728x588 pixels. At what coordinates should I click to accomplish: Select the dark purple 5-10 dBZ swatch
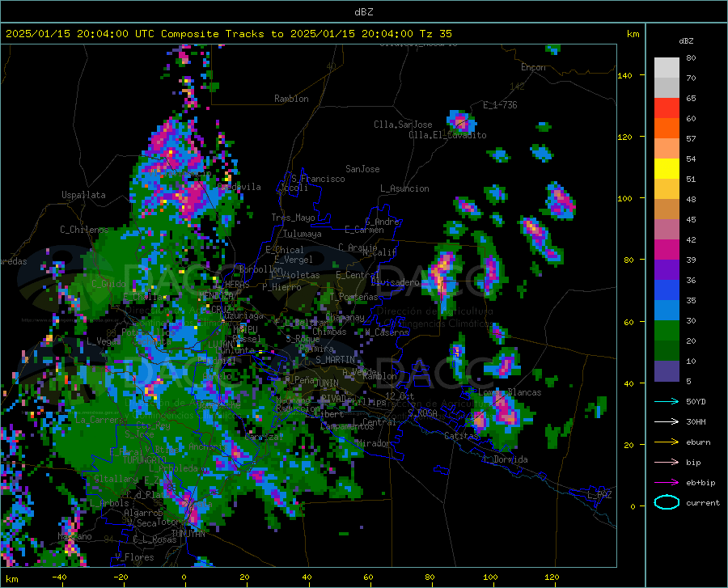[x=667, y=371]
